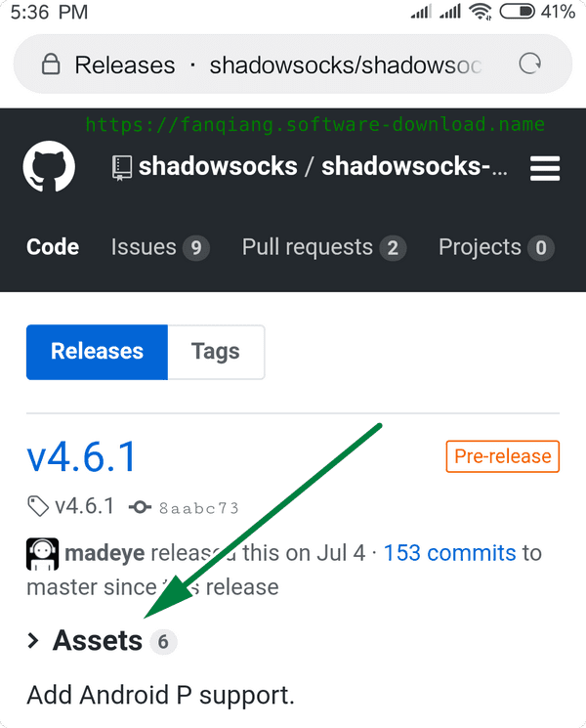The height and width of the screenshot is (728, 586).
Task: Open the 153 commits link
Action: (449, 553)
